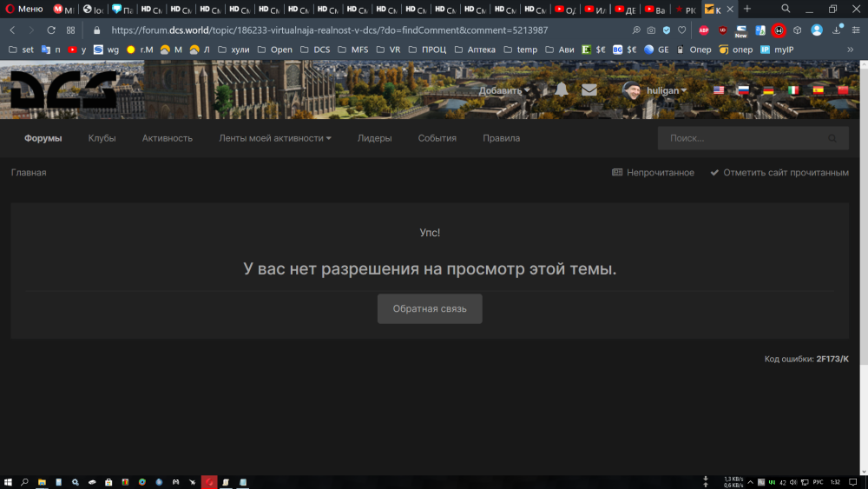Switch language with the Chinese flag
This screenshot has height=489, width=868.
tap(843, 89)
